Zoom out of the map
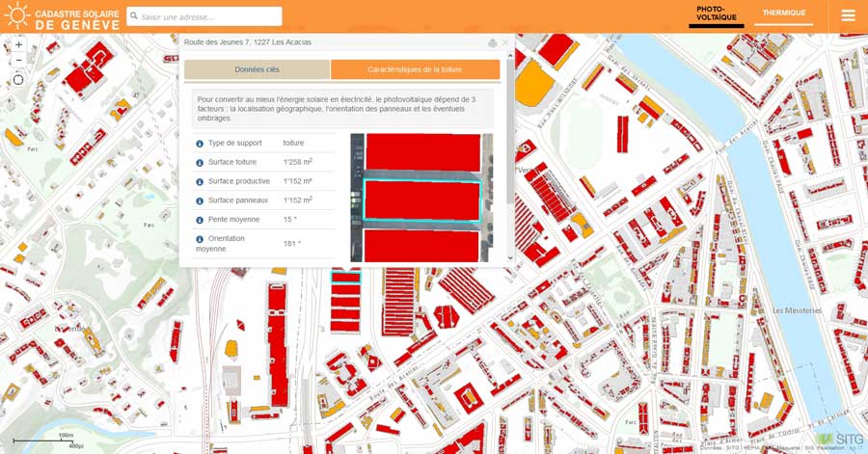This screenshot has width=868, height=454. 18,61
